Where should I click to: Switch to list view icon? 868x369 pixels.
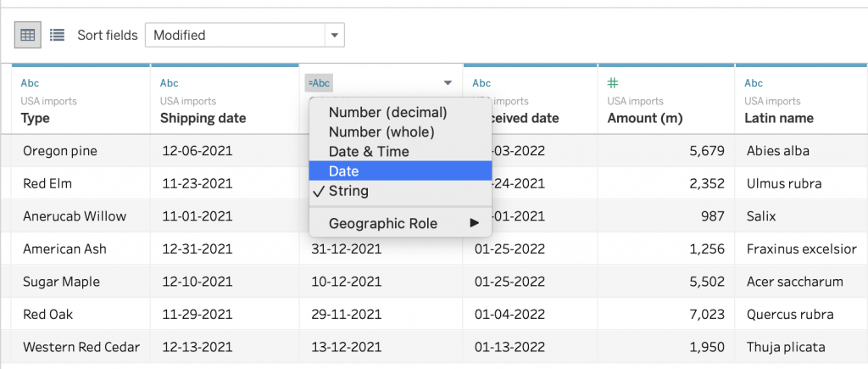57,35
